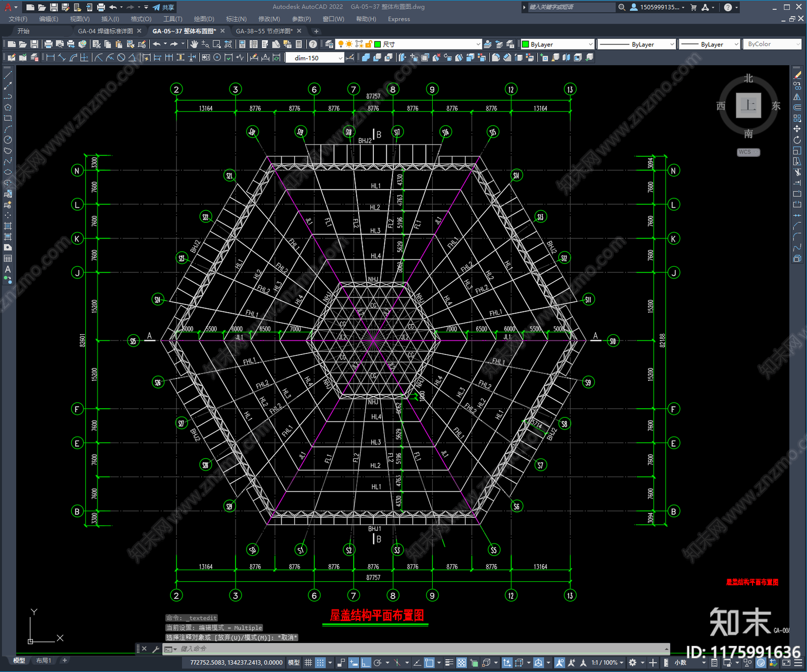Click the 模型 button in status bar
The image size is (807, 672).
pyautogui.click(x=293, y=662)
